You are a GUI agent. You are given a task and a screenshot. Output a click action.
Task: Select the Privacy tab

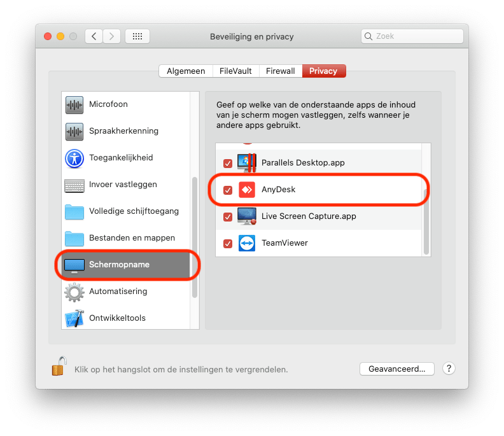[x=324, y=71]
